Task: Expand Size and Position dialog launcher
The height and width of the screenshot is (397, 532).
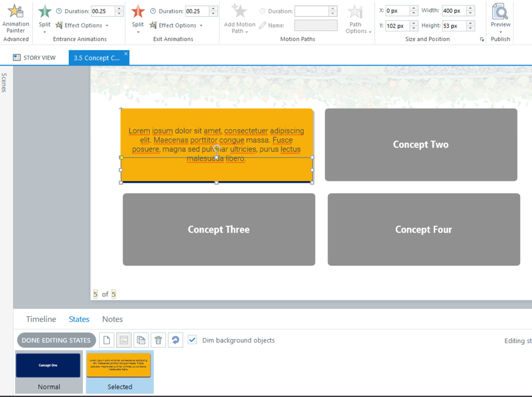Action: pos(482,39)
